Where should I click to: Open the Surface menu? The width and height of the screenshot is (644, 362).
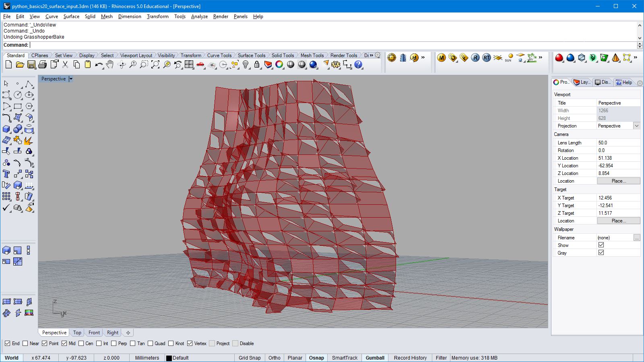point(71,16)
